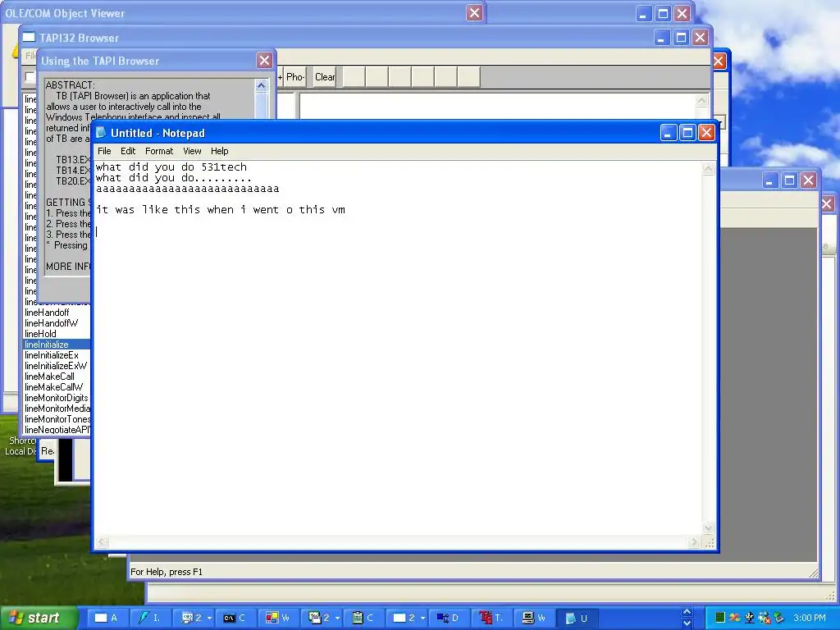Open the Notepad title bar system icon
840x630 pixels.
tap(101, 133)
